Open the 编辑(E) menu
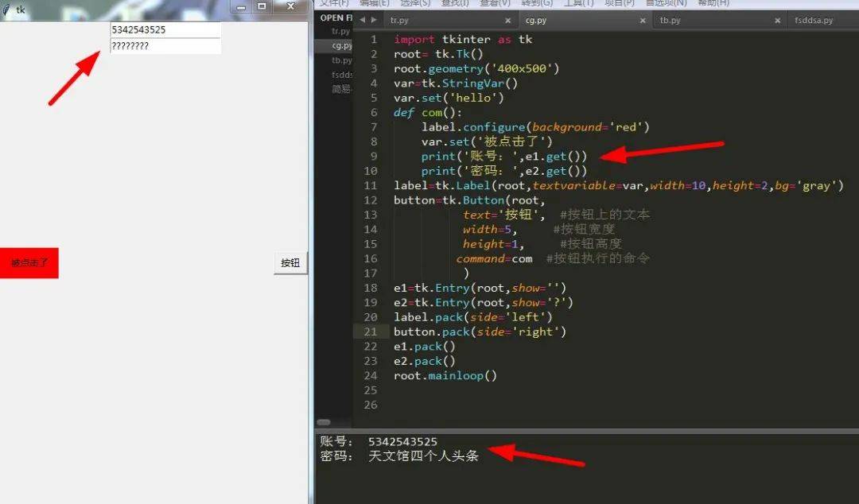Image resolution: width=859 pixels, height=504 pixels. click(x=375, y=3)
